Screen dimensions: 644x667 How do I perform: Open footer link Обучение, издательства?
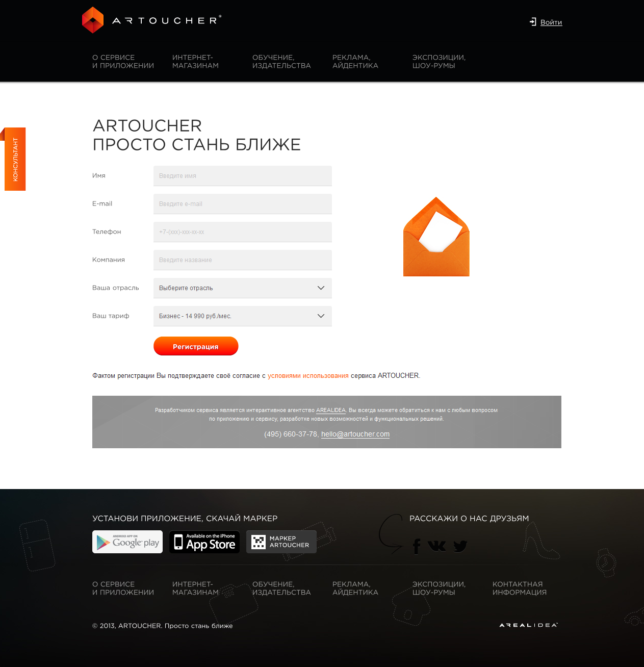tap(281, 588)
